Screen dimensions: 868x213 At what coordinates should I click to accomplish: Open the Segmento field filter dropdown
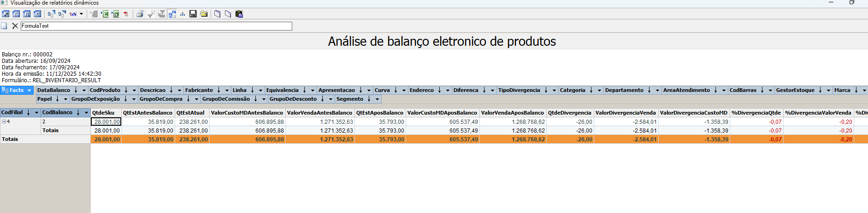pyautogui.click(x=377, y=99)
